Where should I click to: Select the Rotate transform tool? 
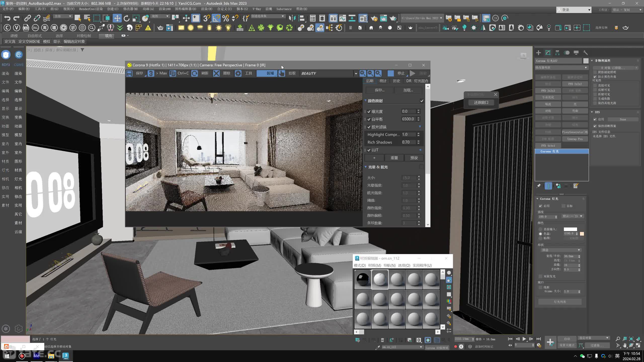[x=127, y=18]
